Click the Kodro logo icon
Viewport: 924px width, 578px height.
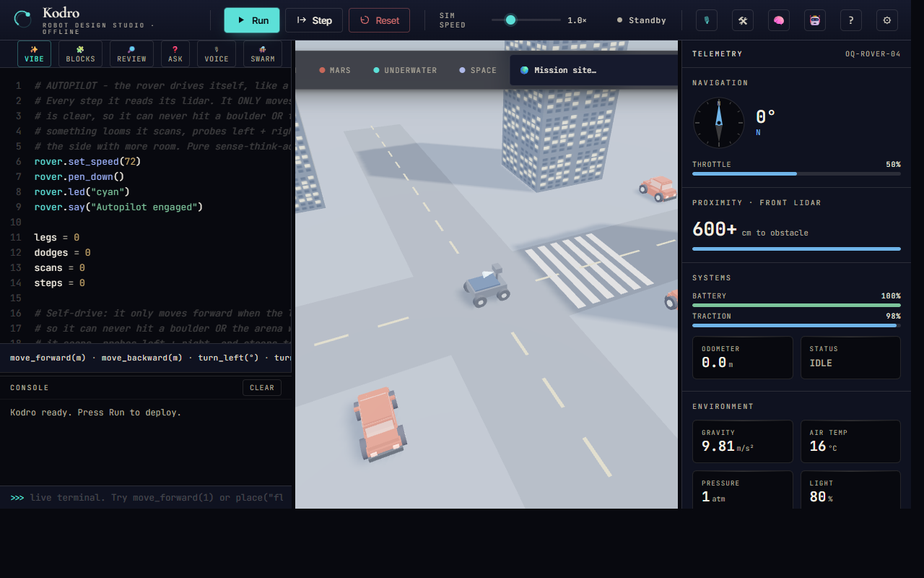tap(23, 20)
